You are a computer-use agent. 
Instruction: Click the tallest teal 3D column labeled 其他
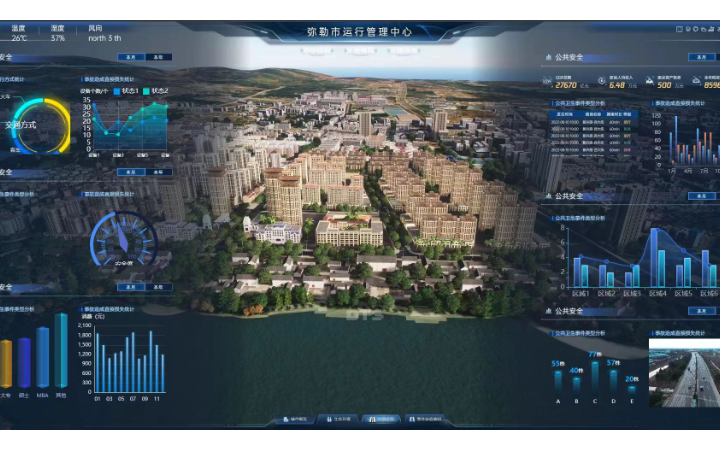point(61,350)
